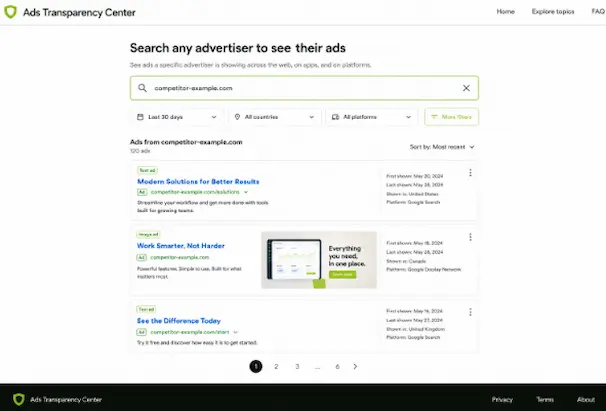
Task: Expand competitor-example.com/start URL chevron
Action: [x=235, y=332]
